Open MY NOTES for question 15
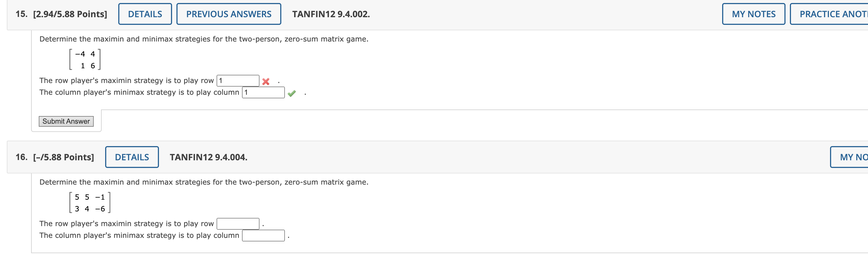The height and width of the screenshot is (278, 868). (754, 14)
